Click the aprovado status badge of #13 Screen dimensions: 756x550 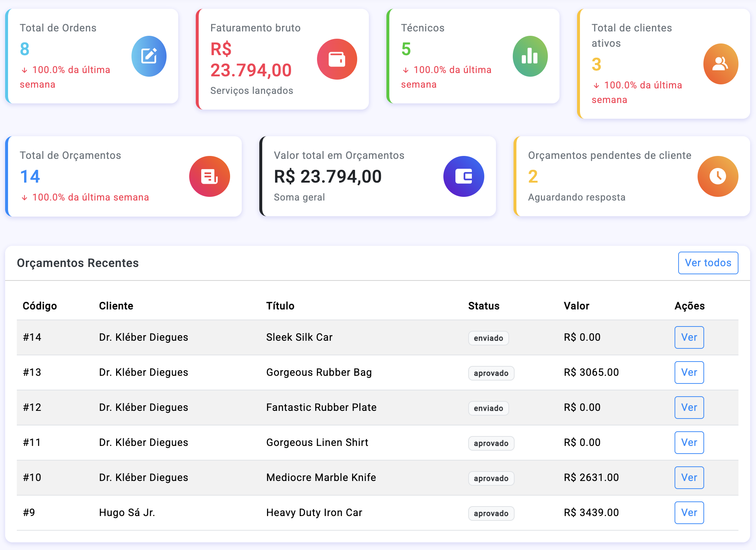[491, 373]
